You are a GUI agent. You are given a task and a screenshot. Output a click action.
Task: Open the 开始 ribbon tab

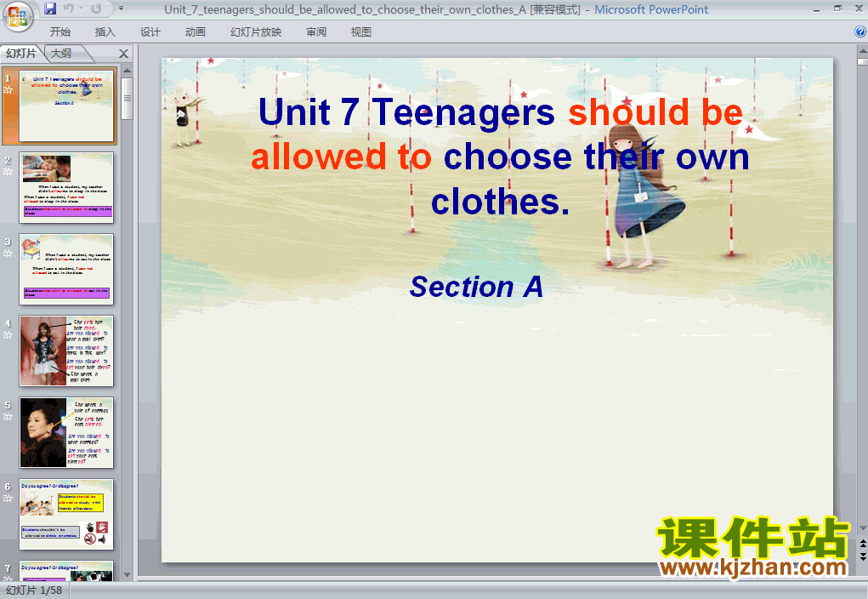(x=60, y=32)
